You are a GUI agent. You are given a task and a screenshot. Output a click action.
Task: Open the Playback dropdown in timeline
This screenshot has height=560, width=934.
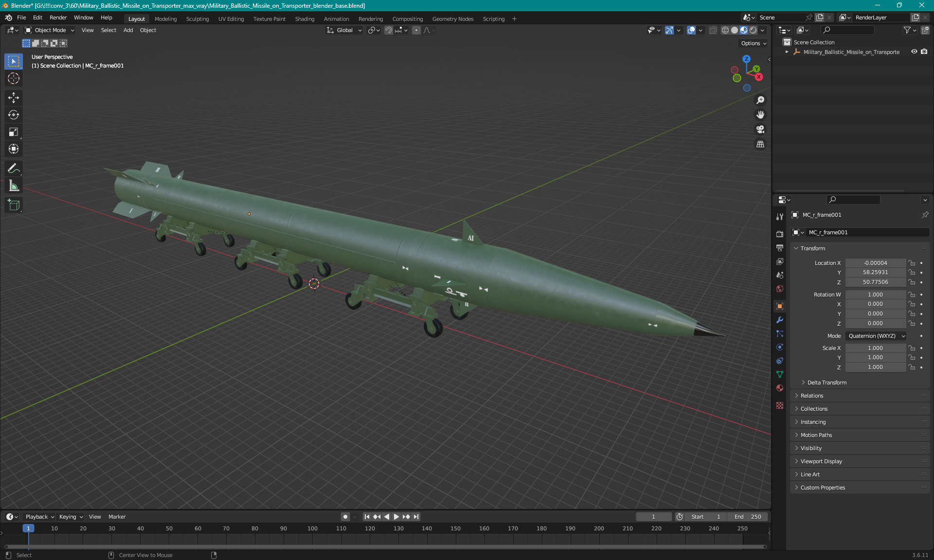39,517
